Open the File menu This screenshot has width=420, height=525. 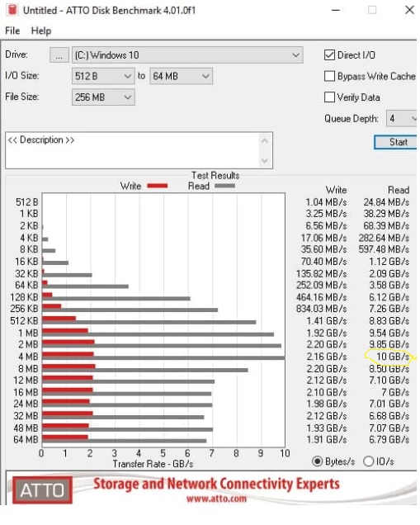[12, 31]
